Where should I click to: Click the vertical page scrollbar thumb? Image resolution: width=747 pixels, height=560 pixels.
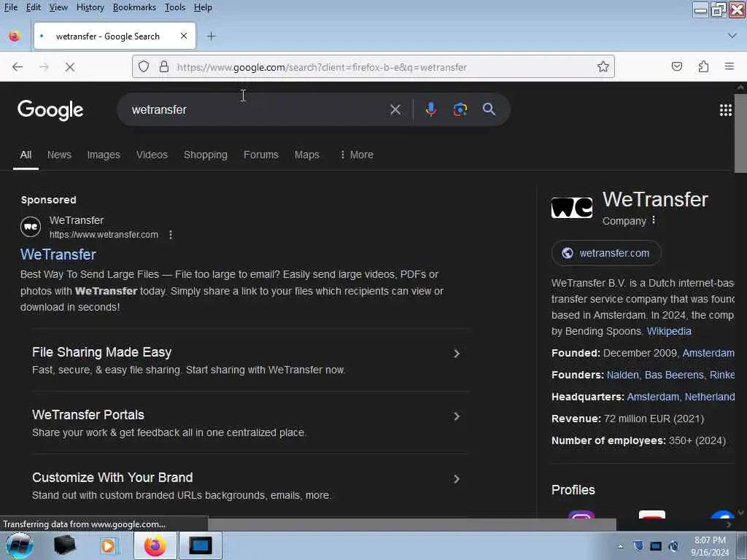pyautogui.click(x=740, y=133)
